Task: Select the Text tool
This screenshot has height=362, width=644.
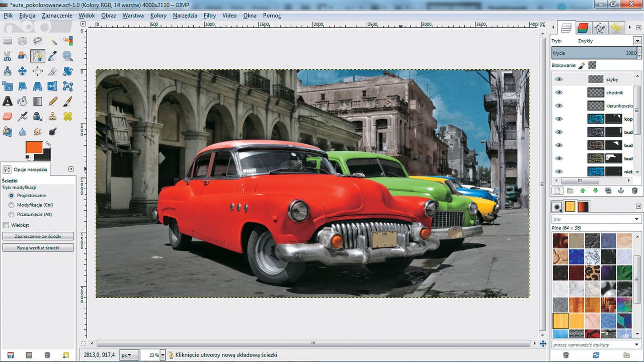Action: point(8,101)
